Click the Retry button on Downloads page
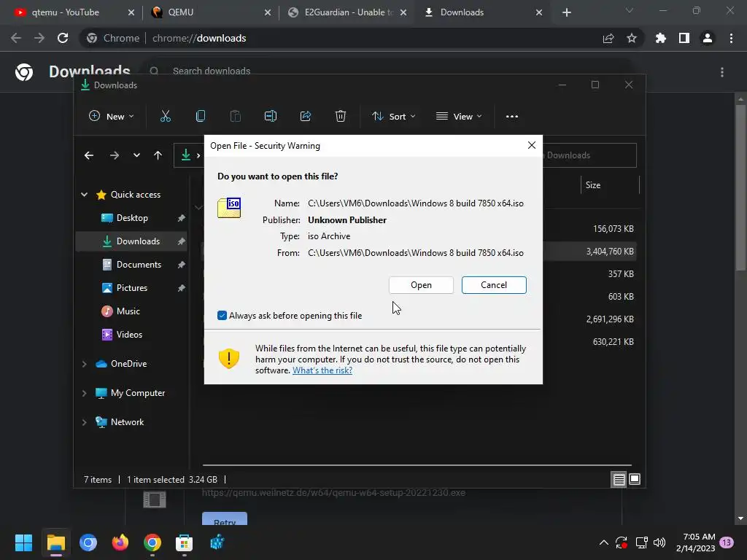747x560 pixels. pyautogui.click(x=225, y=519)
